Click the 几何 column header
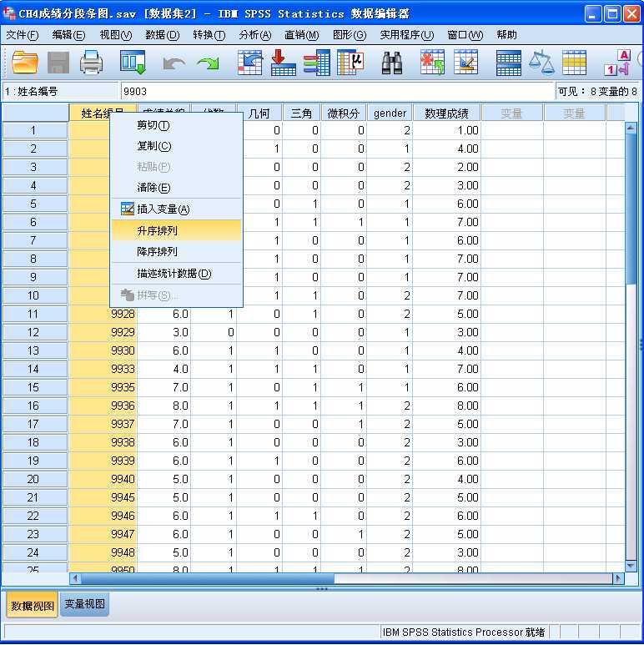The height and width of the screenshot is (645, 644). [x=259, y=113]
